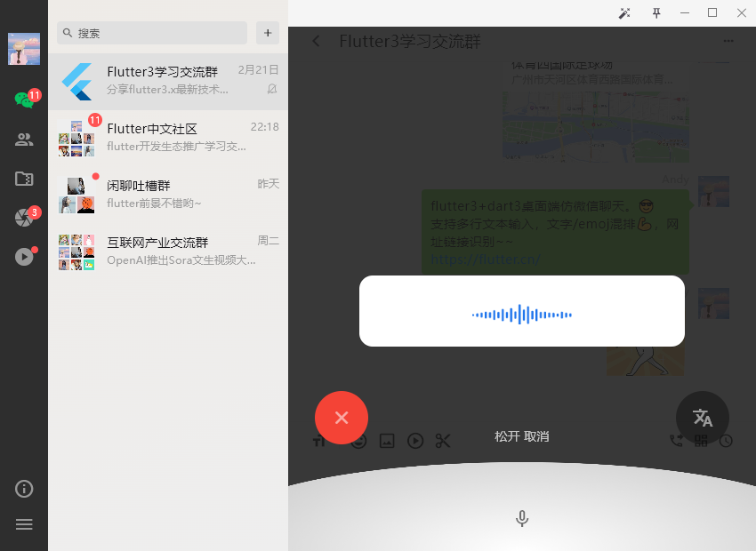756x551 pixels.
Task: Click the red cancel voice recording button
Action: tap(342, 418)
